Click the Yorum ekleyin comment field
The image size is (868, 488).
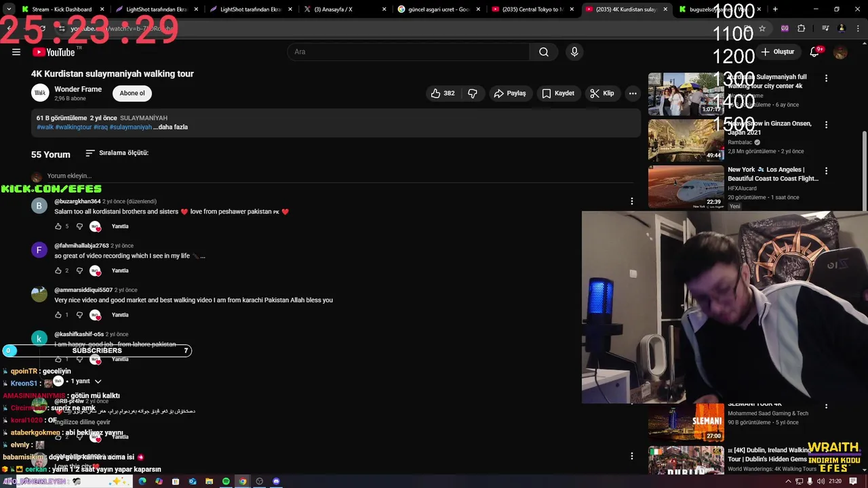click(x=339, y=176)
